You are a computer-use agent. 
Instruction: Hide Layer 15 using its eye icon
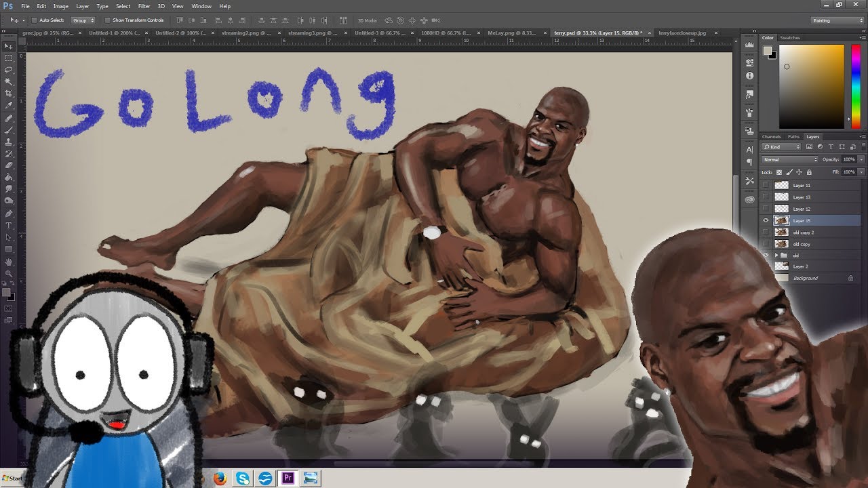coord(766,220)
